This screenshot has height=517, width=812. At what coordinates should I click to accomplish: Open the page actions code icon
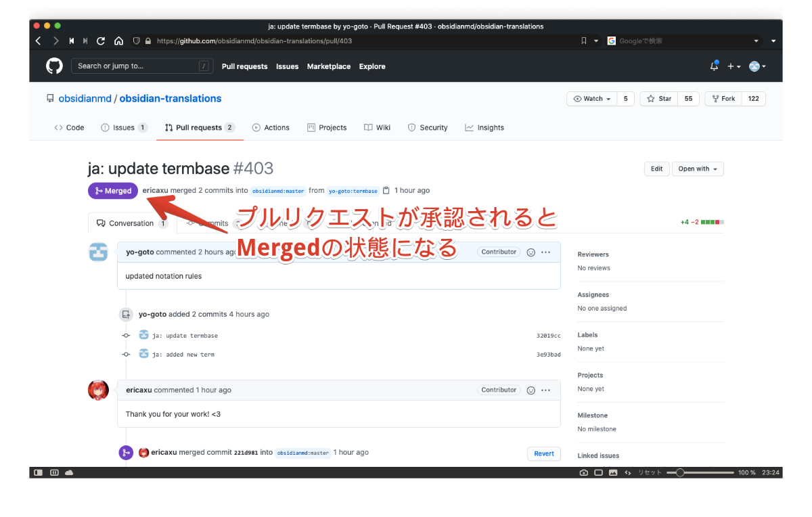(628, 472)
